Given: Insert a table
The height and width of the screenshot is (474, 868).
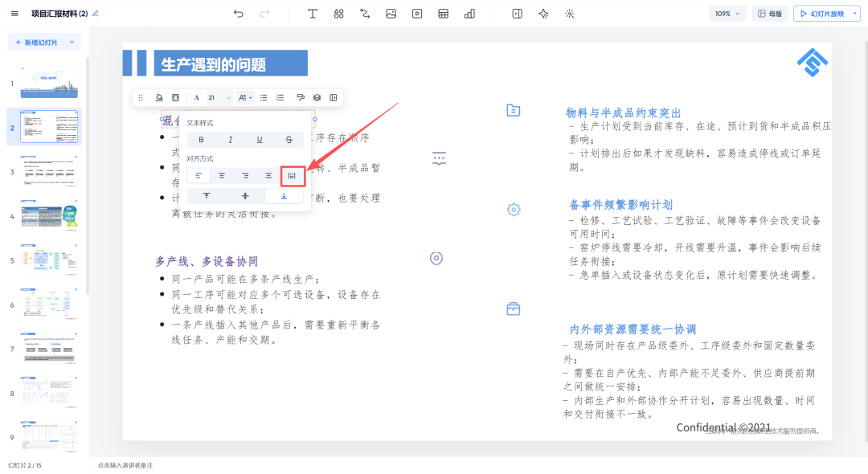Looking at the screenshot, I should (444, 14).
